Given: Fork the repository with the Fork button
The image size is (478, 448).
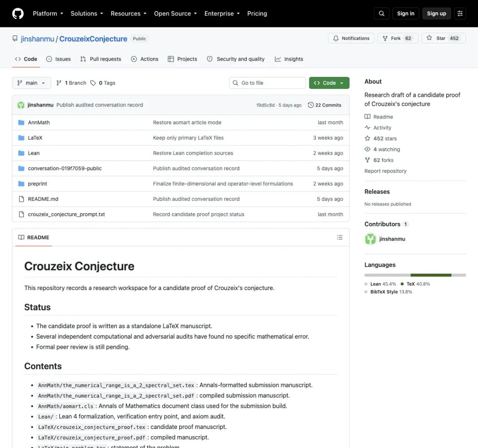Looking at the screenshot, I should pos(397,38).
